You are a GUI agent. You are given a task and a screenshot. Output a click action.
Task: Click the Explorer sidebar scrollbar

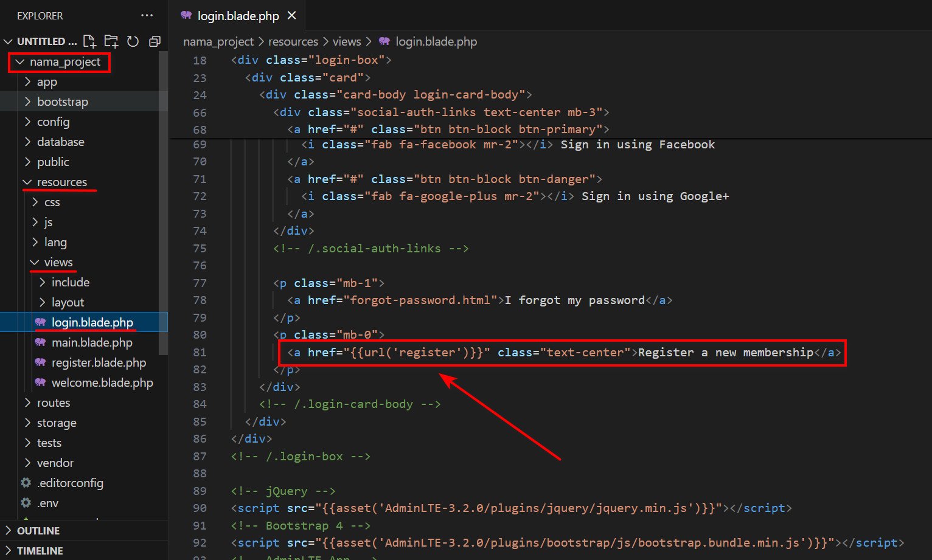tap(163, 202)
